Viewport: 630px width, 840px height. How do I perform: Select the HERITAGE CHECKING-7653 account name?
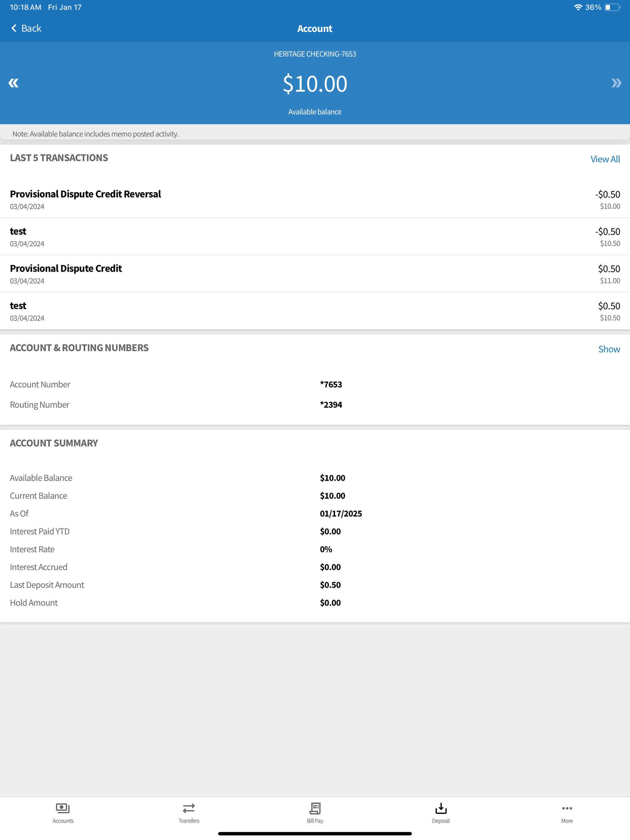pyautogui.click(x=315, y=54)
